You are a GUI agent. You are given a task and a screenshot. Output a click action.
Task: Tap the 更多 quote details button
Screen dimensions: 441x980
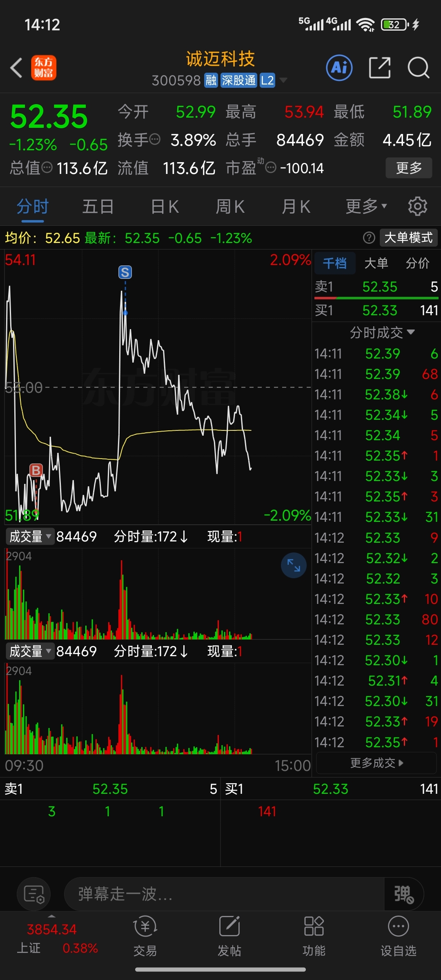pyautogui.click(x=409, y=167)
